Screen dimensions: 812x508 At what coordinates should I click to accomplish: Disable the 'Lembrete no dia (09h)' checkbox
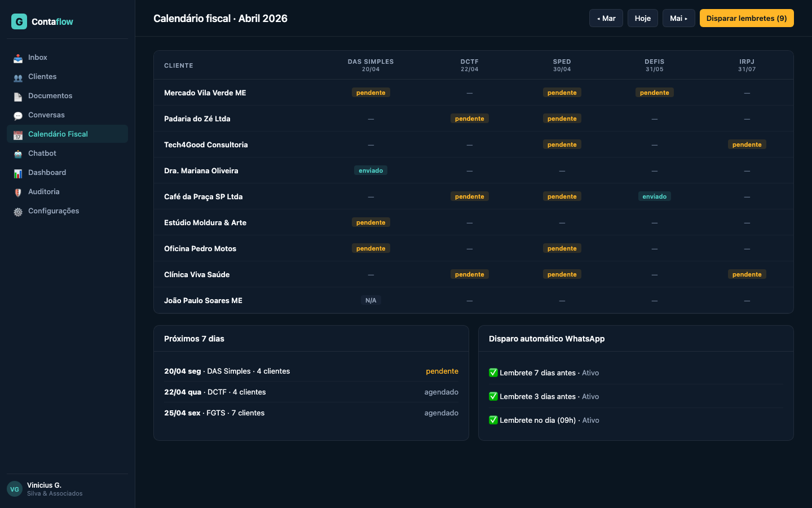[493, 420]
